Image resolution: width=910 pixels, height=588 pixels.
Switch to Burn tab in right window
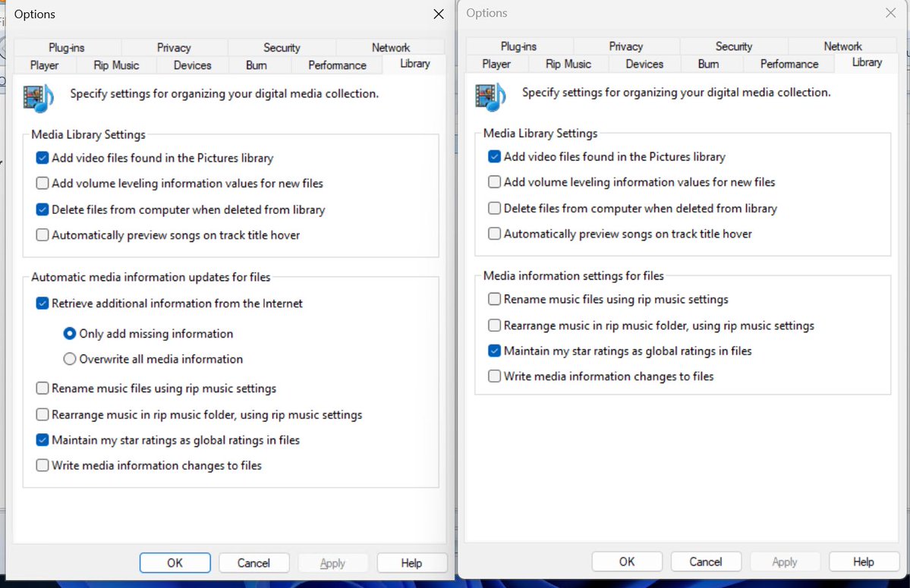709,64
